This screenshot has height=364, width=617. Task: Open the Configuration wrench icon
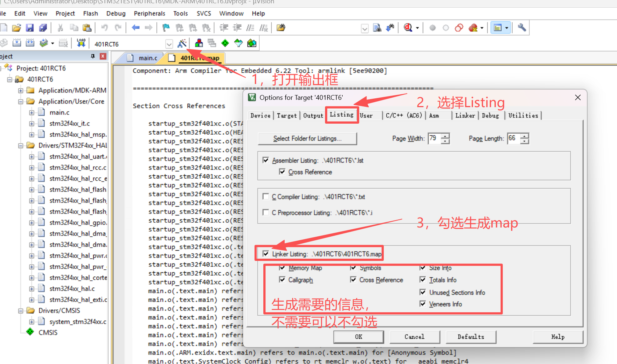tap(522, 28)
